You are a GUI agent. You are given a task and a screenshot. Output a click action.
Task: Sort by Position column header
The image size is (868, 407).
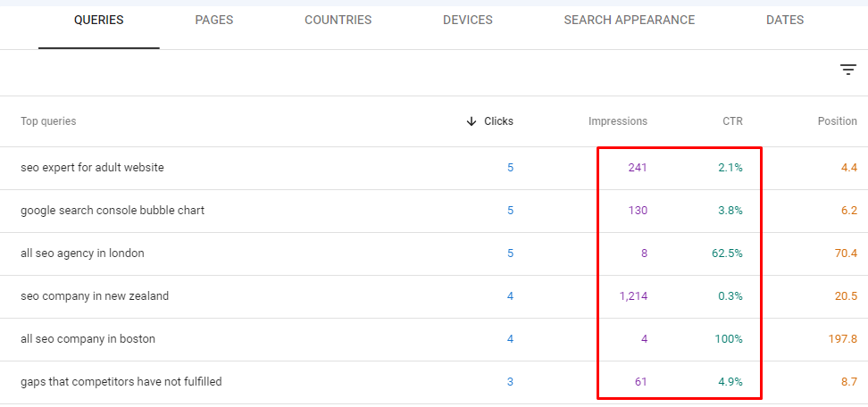click(838, 121)
